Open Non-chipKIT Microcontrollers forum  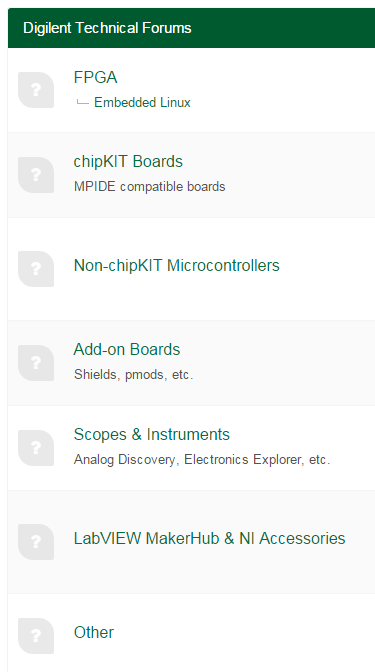[x=177, y=266]
